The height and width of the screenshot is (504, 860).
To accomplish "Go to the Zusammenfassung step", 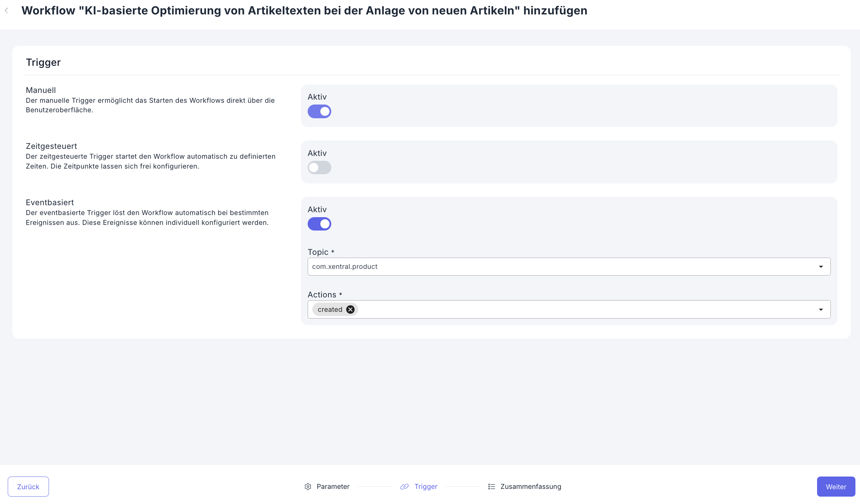I will (x=531, y=486).
